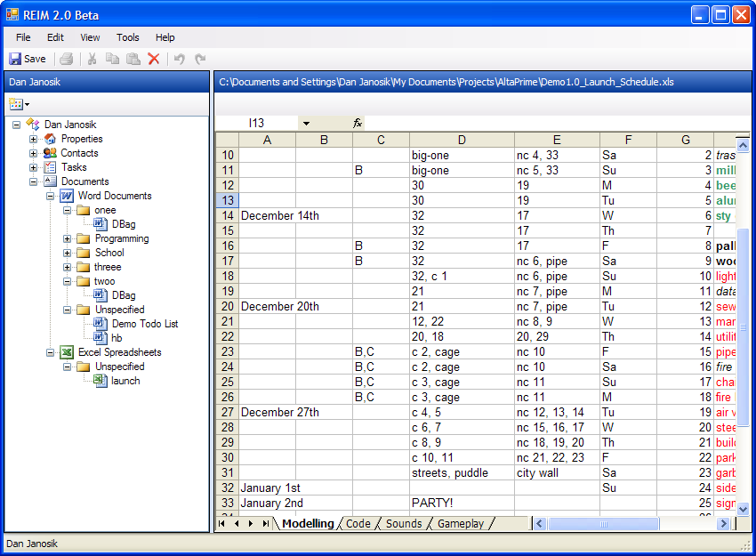
Task: Click the vertical scrollbar up arrow
Action: pos(743,145)
